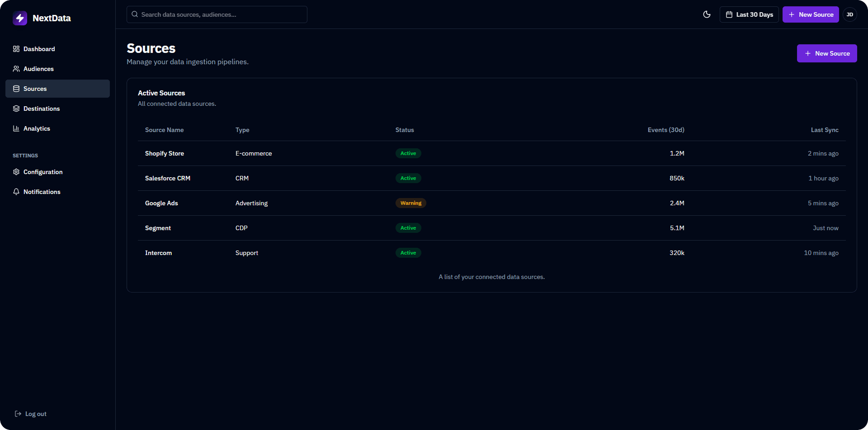Select Audiences in the sidebar navigation
Image resolution: width=868 pixels, height=430 pixels.
click(38, 69)
